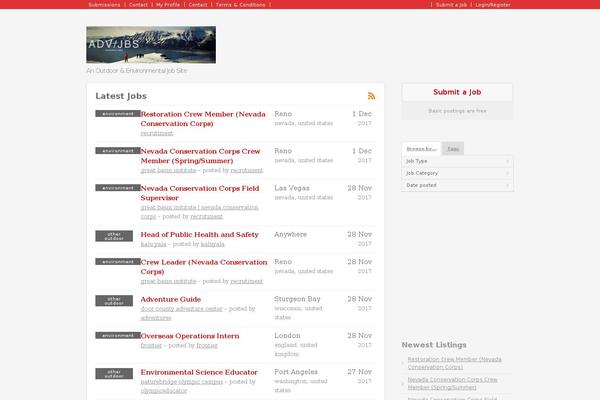This screenshot has height=400, width=600.
Task: Click the Port Angeles location text
Action: (x=296, y=372)
